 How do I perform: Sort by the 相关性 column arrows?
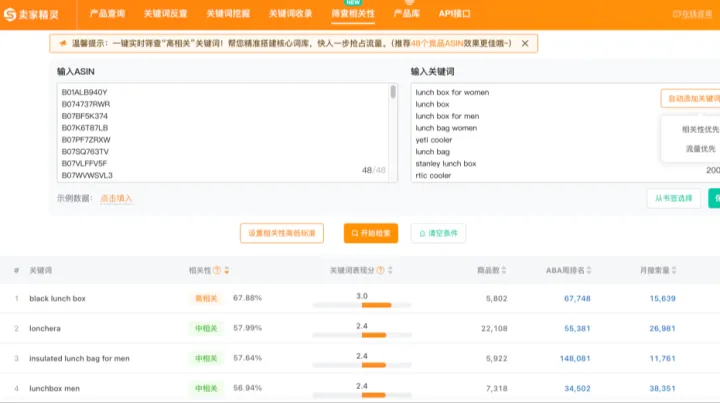(x=227, y=270)
